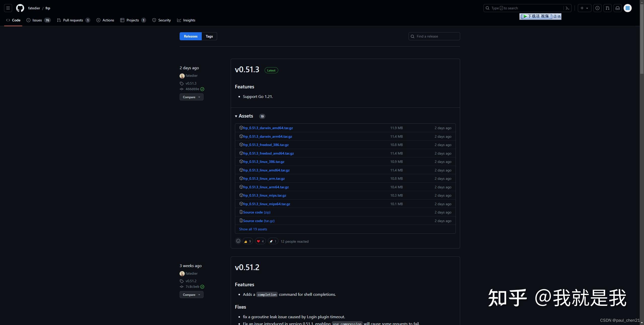This screenshot has height=325, width=644.
Task: Click the v0.51.3 tag icon link
Action: [x=188, y=83]
